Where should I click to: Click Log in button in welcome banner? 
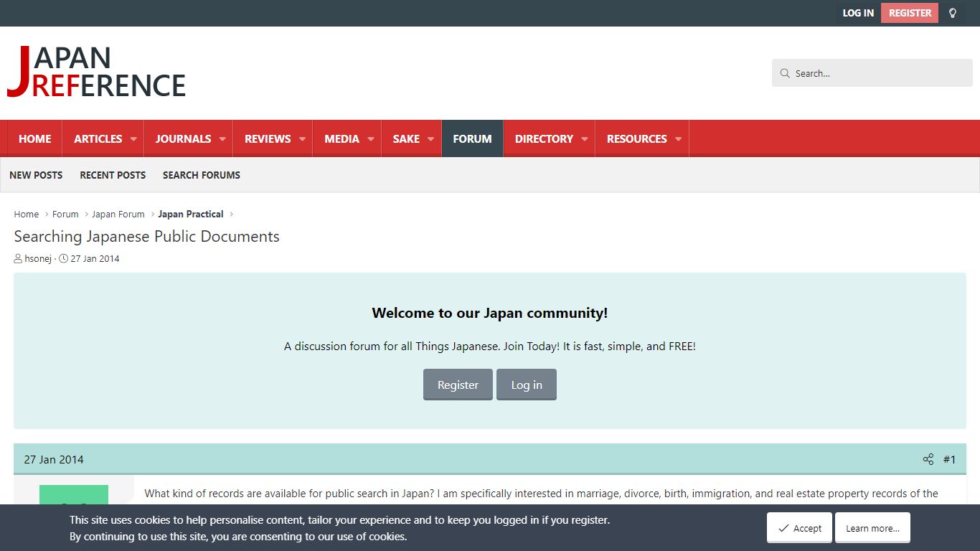click(527, 385)
